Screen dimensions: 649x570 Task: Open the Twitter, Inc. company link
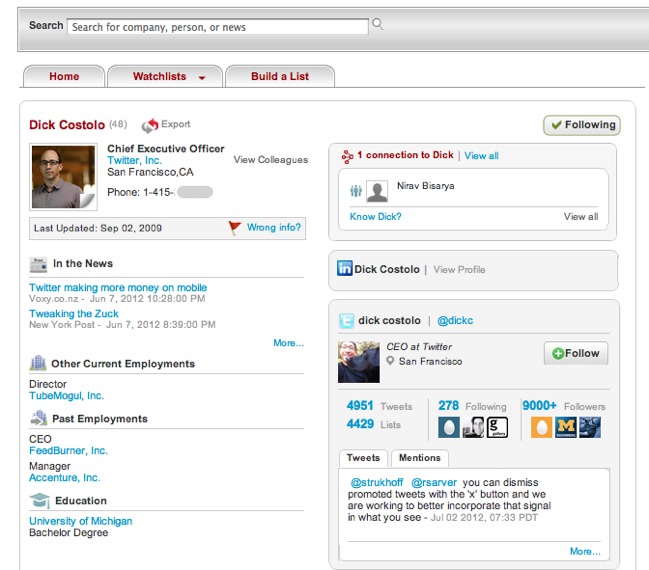[x=135, y=160]
